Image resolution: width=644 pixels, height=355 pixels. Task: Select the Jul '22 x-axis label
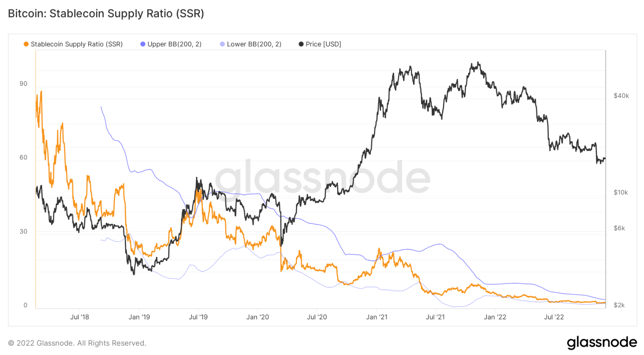point(554,317)
